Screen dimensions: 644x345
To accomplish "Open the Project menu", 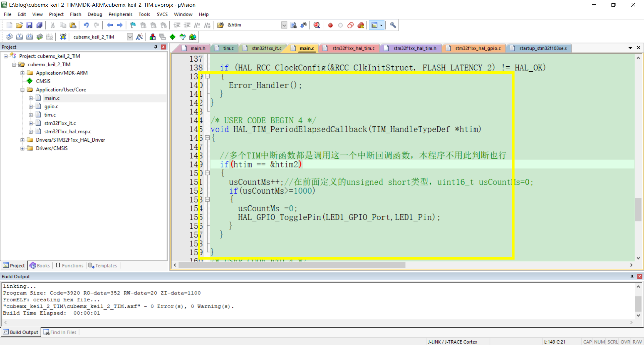I will click(56, 14).
